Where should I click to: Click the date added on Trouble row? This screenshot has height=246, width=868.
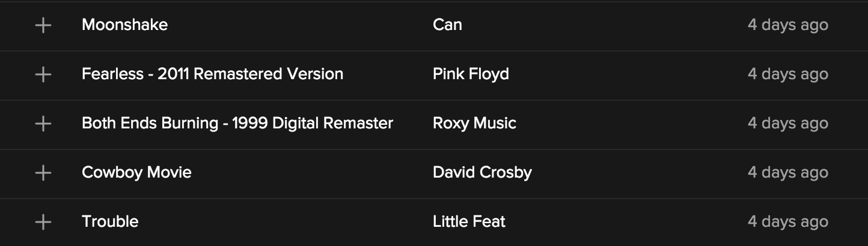[787, 222]
